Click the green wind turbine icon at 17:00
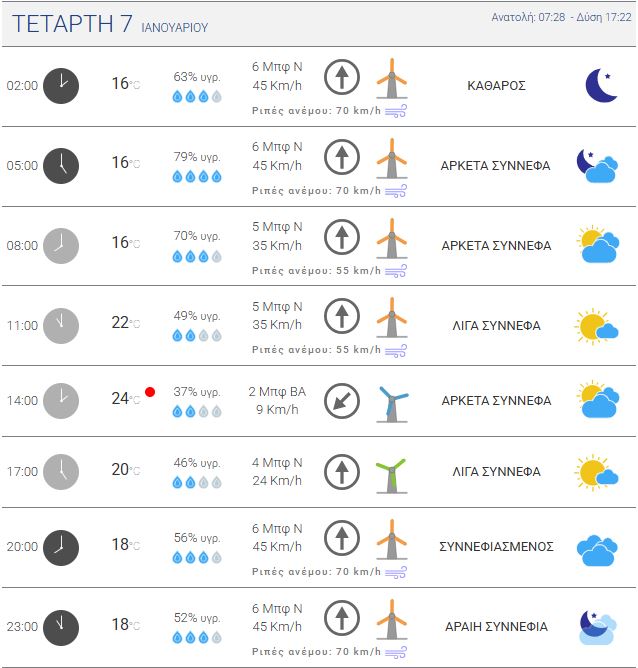The height and width of the screenshot is (668, 638). pos(391,472)
